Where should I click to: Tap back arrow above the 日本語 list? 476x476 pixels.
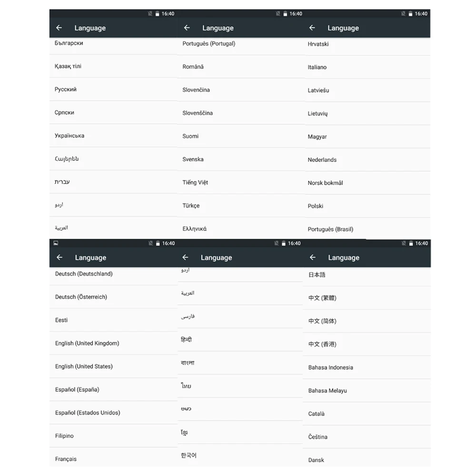[313, 258]
